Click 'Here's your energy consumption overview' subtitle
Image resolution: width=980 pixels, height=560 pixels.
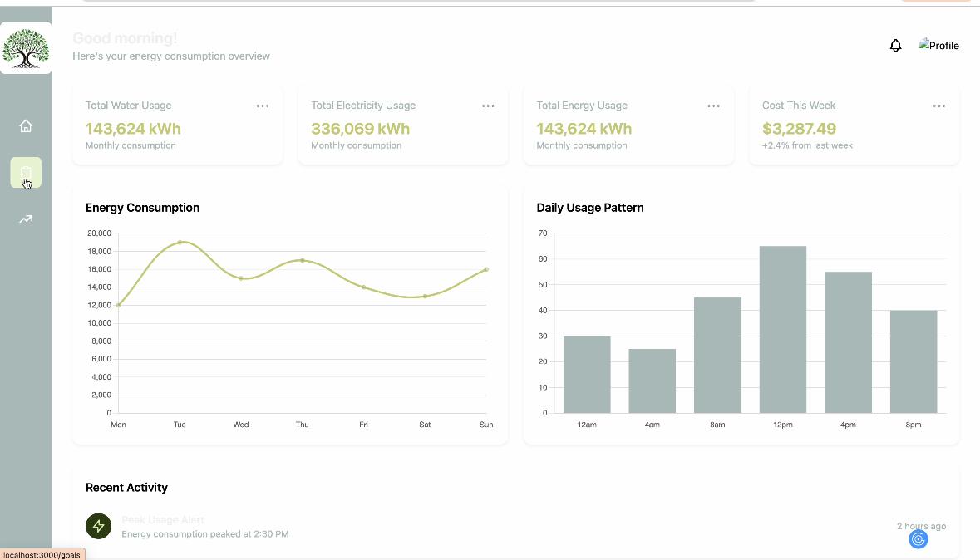pos(171,56)
